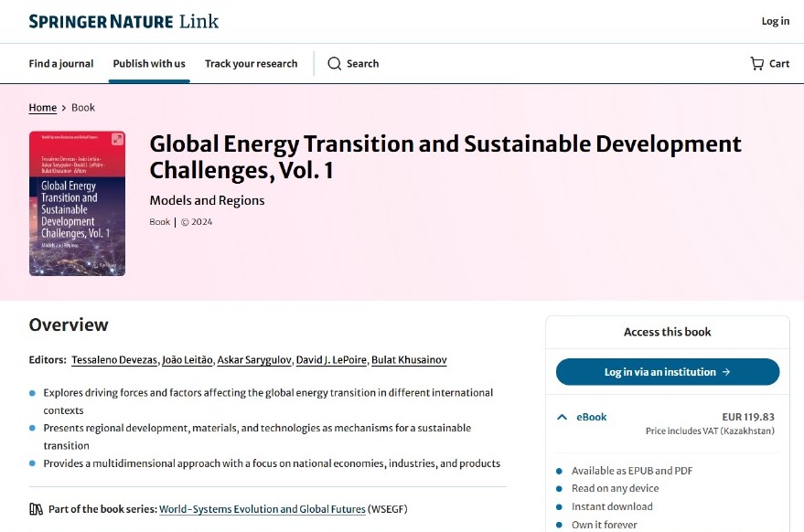Open the Find a journal menu
Viewport: 804px width, 532px height.
pyautogui.click(x=61, y=64)
